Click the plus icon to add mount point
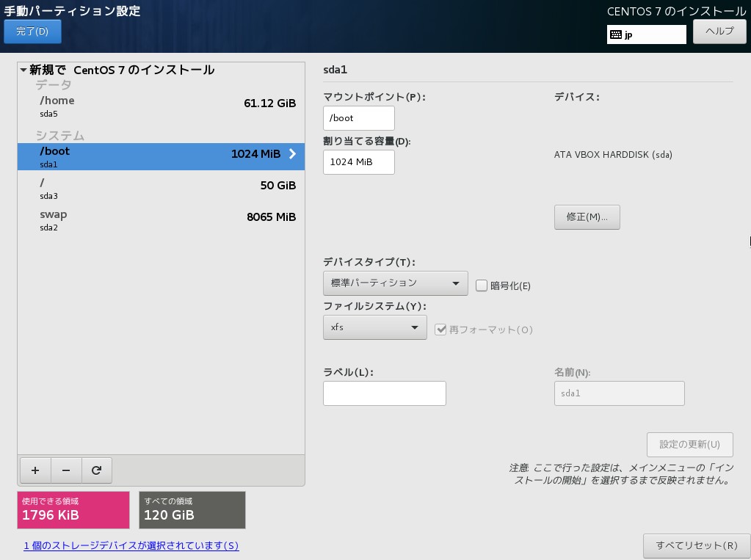 [35, 470]
